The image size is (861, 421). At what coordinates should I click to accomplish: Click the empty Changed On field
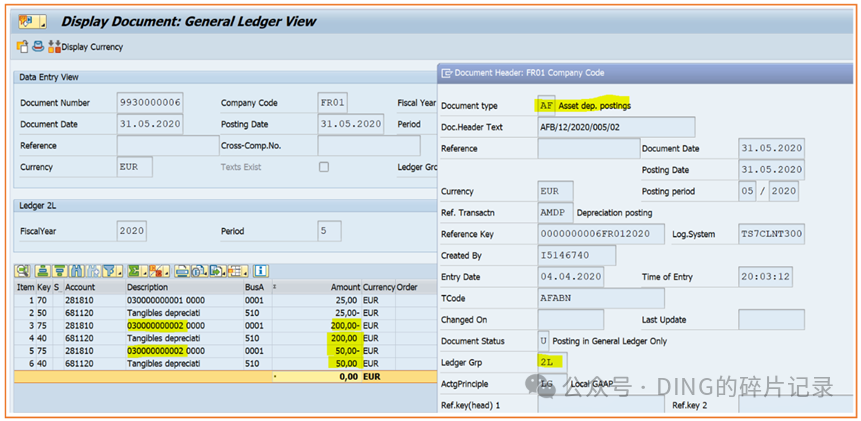571,319
